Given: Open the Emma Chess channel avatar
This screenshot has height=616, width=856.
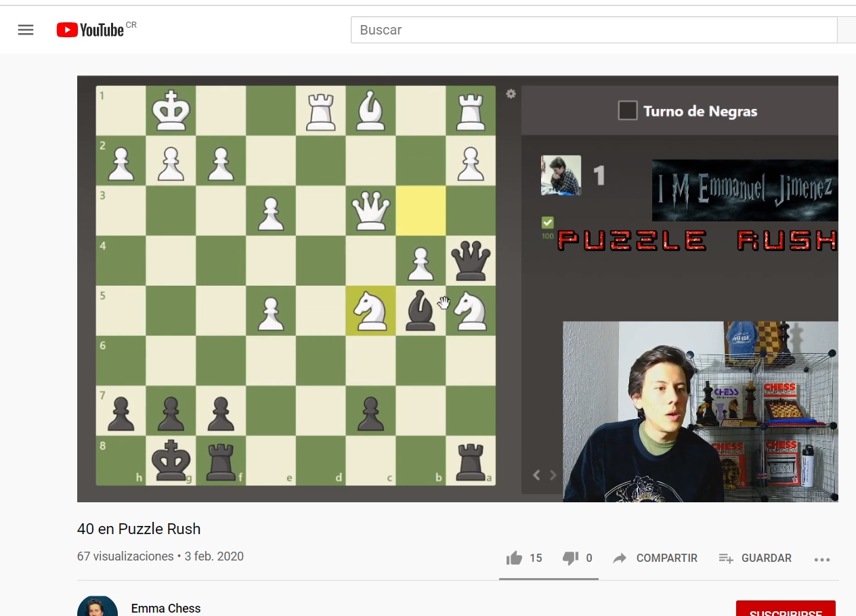Looking at the screenshot, I should (98, 607).
